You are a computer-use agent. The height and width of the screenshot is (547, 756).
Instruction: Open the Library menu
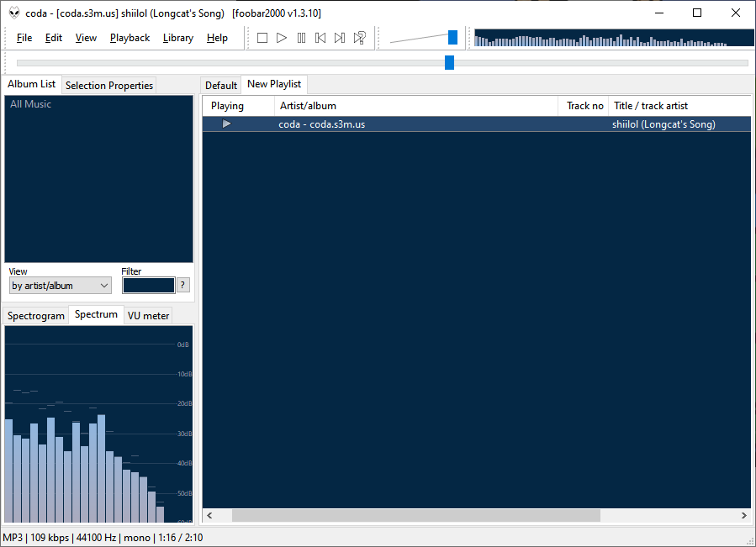pyautogui.click(x=178, y=38)
